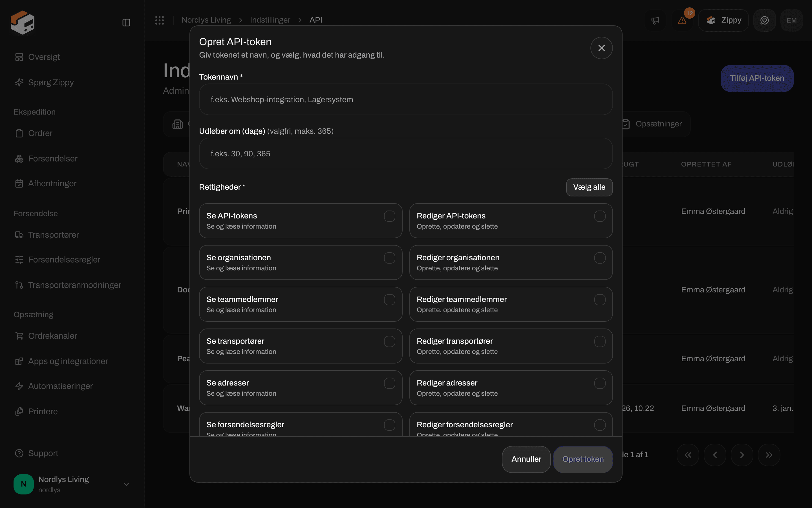Click the Transportøranmodninger branch icon
This screenshot has height=508, width=812.
(x=19, y=285)
